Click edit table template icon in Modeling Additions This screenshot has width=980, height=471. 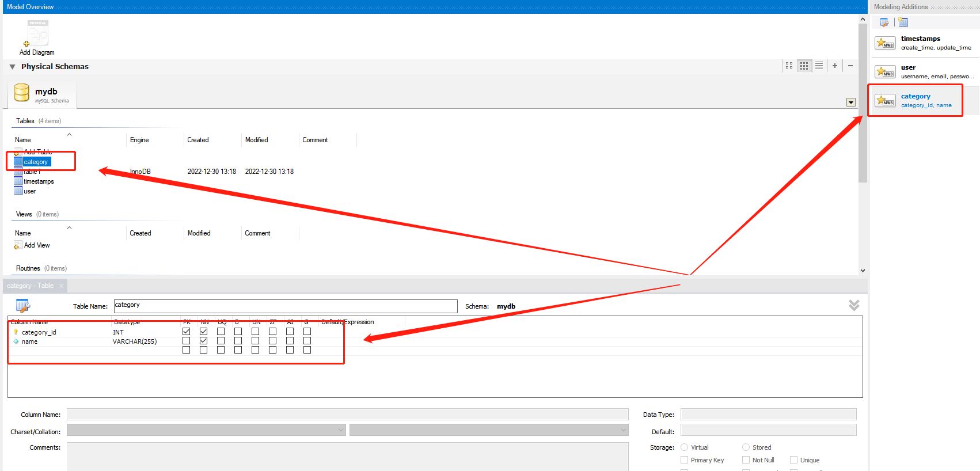coord(884,22)
